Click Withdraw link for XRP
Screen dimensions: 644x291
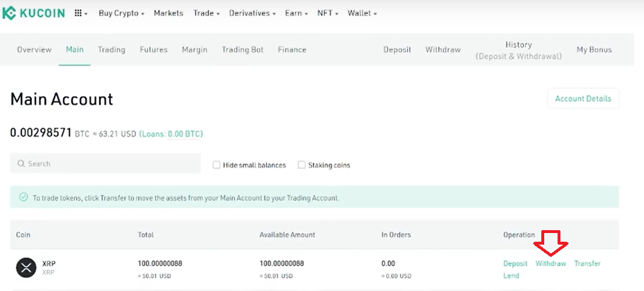click(x=551, y=264)
